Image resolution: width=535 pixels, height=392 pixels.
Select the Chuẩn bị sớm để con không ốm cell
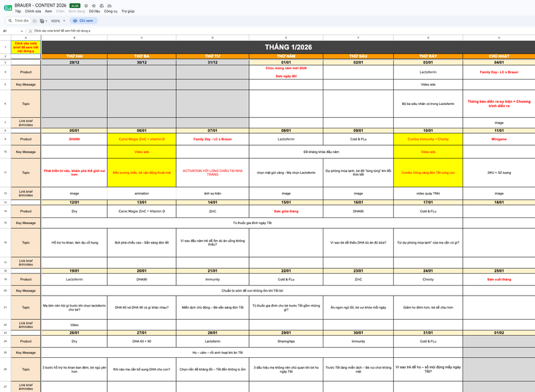(x=252, y=291)
